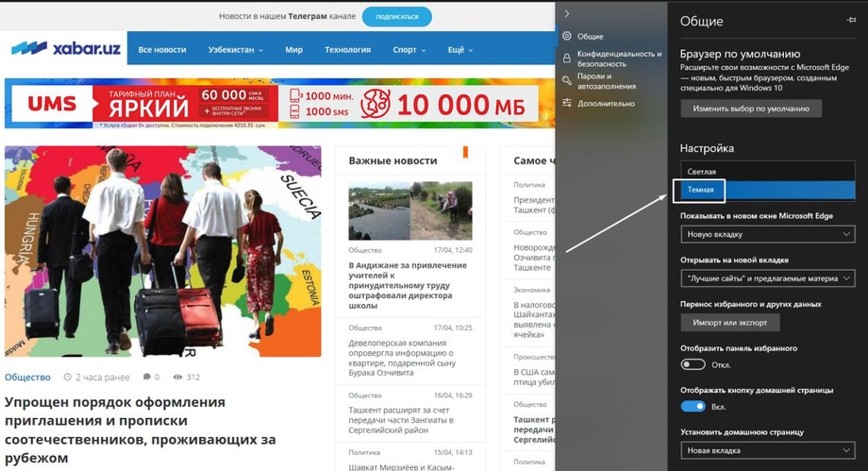
Task: Toggle home button switch Вкл.
Action: [x=693, y=406]
